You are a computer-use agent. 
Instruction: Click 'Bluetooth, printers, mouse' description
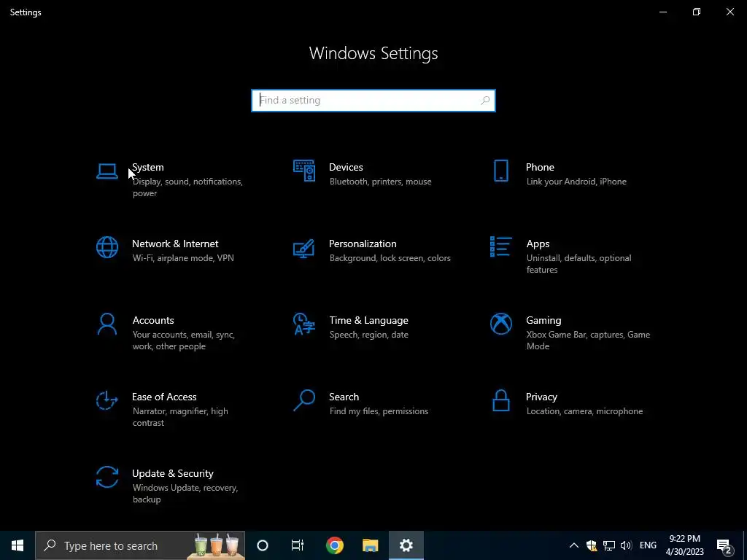pos(380,182)
